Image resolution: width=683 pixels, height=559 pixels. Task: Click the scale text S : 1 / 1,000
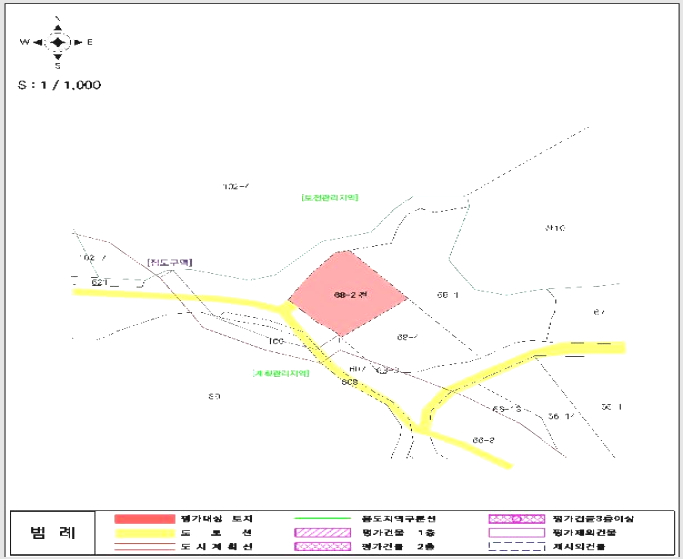pos(59,85)
